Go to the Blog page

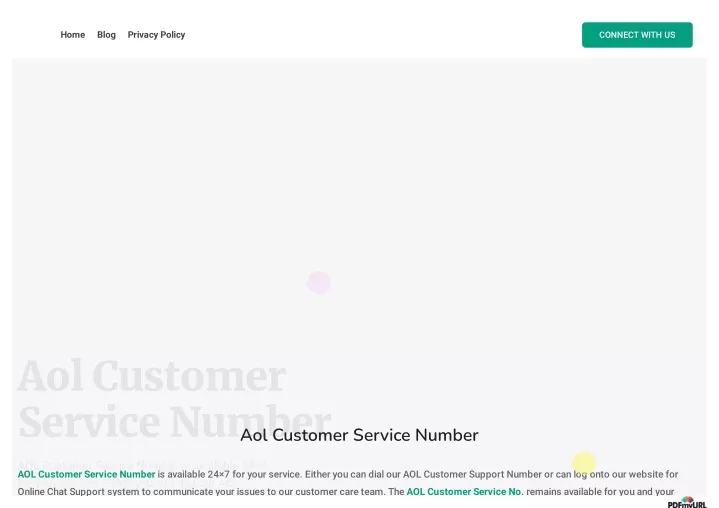[x=106, y=35]
